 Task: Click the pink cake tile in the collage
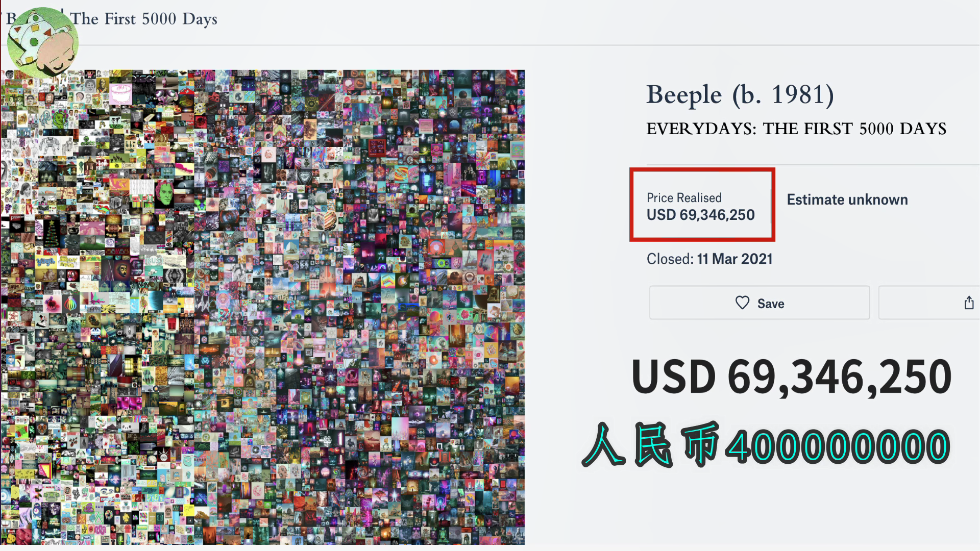coord(121,95)
